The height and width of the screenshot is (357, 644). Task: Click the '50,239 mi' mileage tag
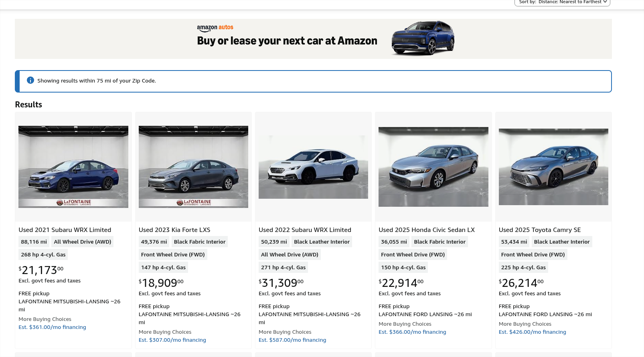click(274, 242)
